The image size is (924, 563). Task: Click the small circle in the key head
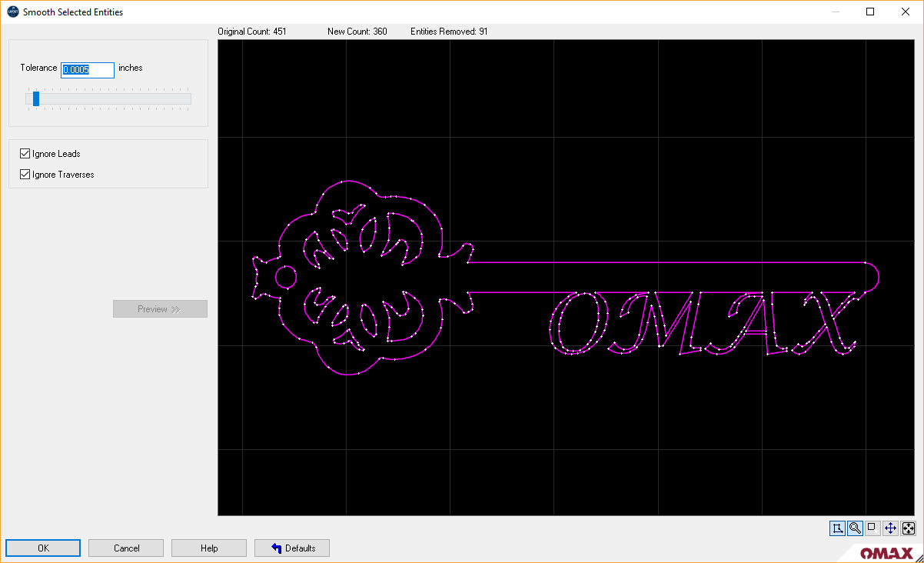click(285, 275)
